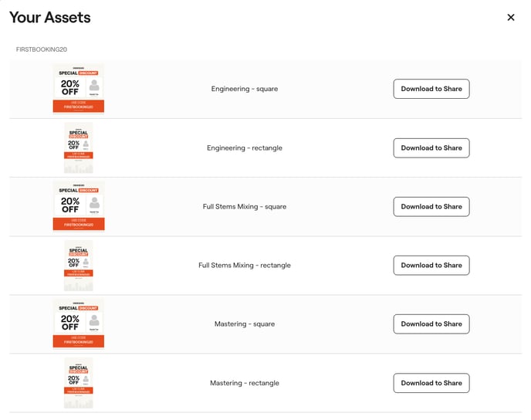
Task: Download the Full Stems Mixing rectangle asset
Action: click(x=431, y=265)
